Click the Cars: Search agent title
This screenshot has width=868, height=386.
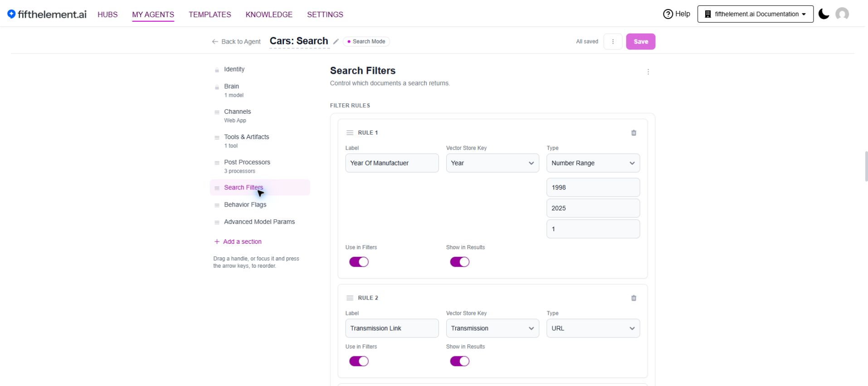click(299, 41)
